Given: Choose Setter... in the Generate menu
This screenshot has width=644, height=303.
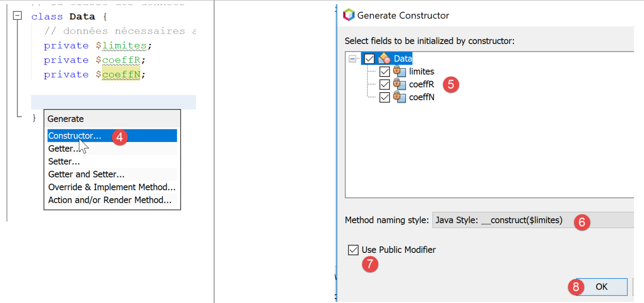Looking at the screenshot, I should tap(64, 161).
